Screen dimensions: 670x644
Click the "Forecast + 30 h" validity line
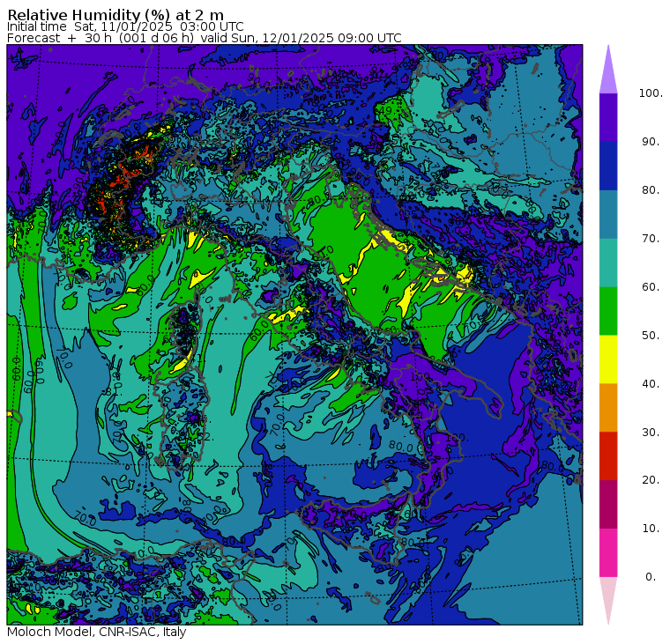pyautogui.click(x=205, y=38)
